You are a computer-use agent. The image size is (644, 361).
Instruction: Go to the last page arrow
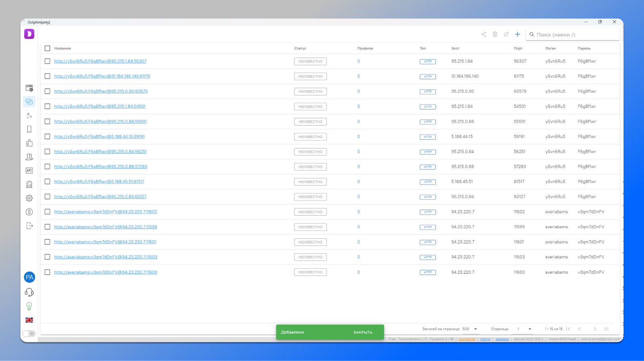pos(606,329)
